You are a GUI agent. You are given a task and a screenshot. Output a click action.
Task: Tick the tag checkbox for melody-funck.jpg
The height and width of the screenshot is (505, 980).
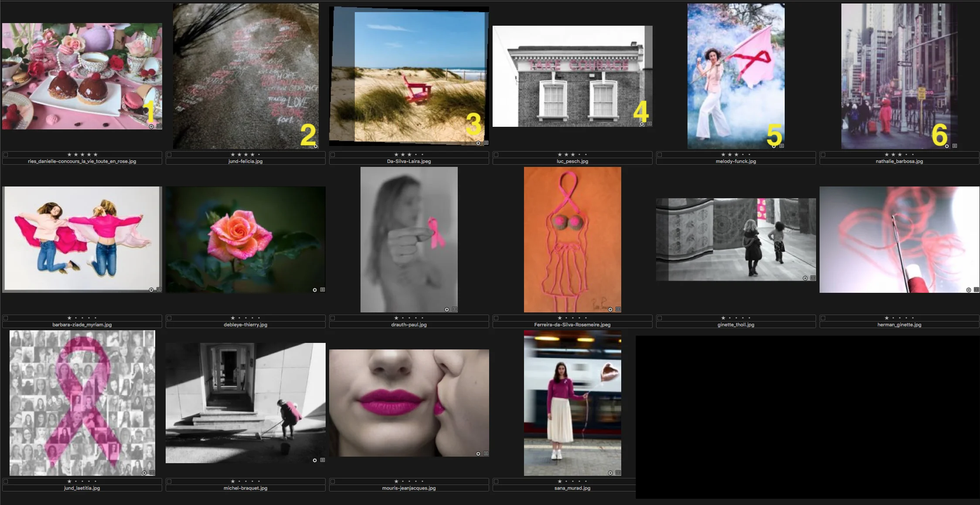(660, 155)
